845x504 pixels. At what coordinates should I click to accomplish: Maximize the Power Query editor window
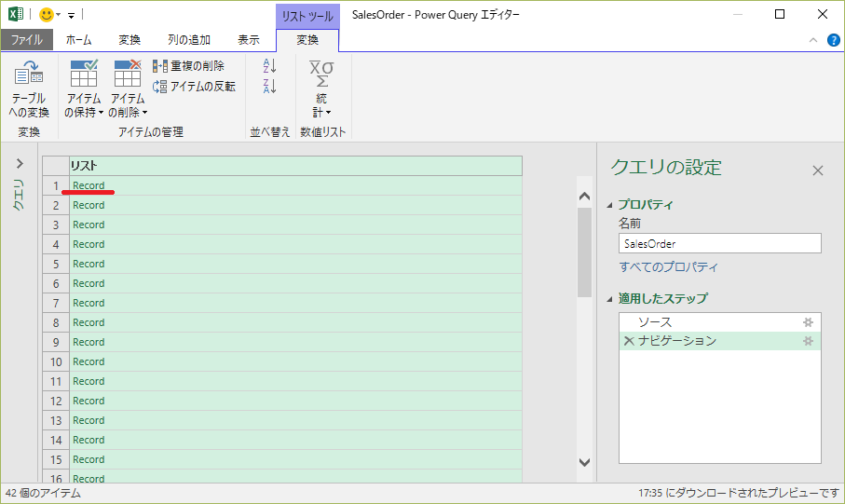(x=779, y=15)
